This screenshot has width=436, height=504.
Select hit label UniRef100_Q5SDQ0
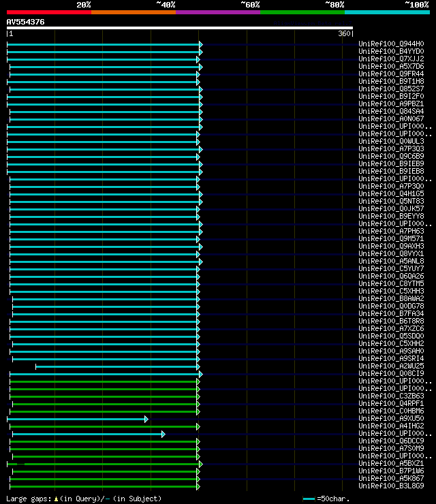391,336
